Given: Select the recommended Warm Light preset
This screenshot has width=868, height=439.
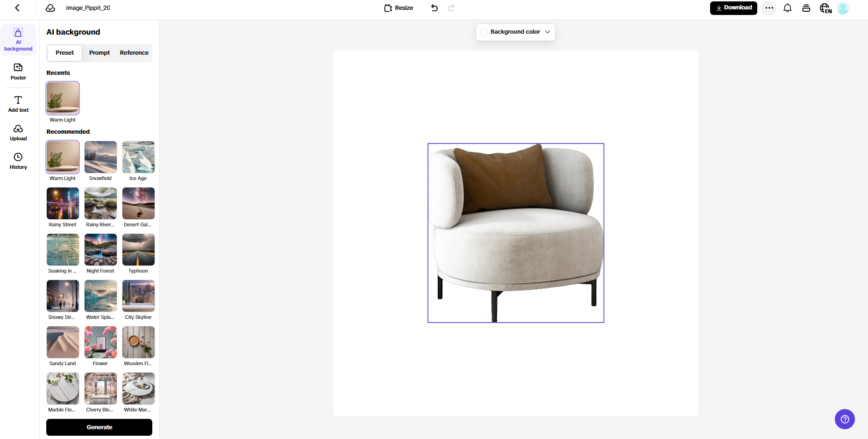Looking at the screenshot, I should click(x=63, y=157).
